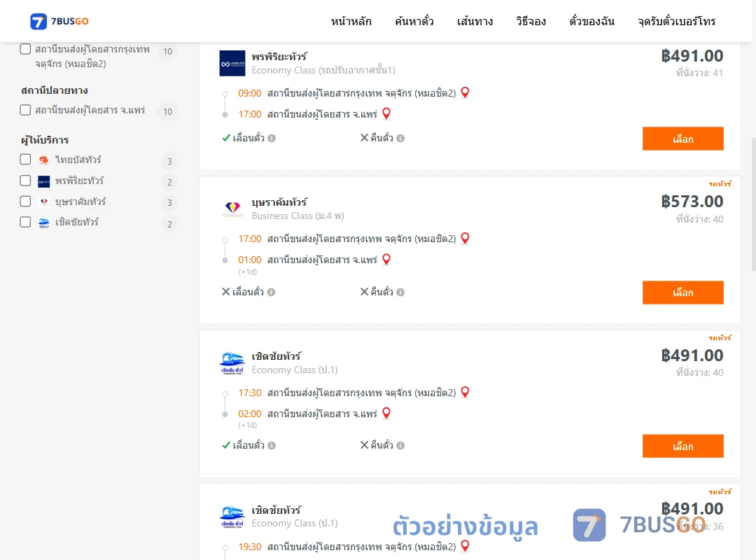Open ตั๋วของฉัน in the top navigation
The width and height of the screenshot is (756, 560).
pyautogui.click(x=591, y=21)
